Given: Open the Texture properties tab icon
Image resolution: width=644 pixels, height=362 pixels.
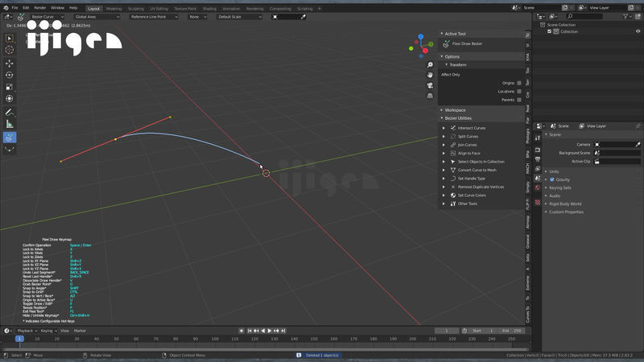Looking at the screenshot, I should pyautogui.click(x=538, y=203).
